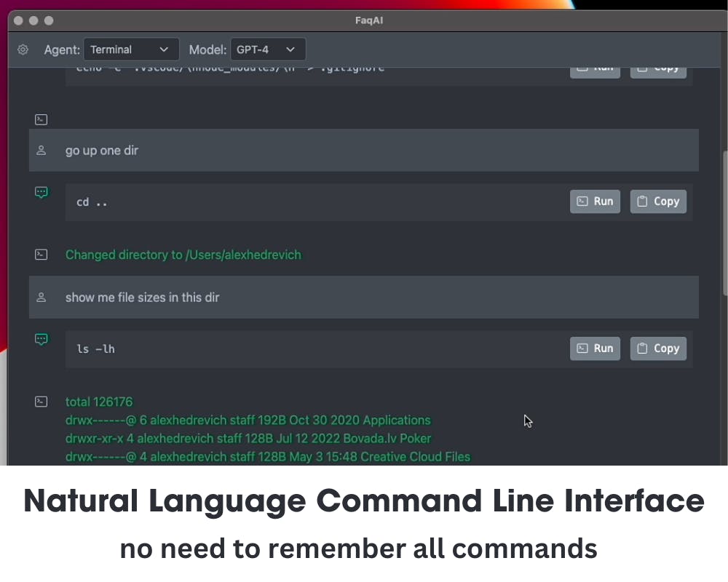Open the Agent dropdown showing Terminal
This screenshot has height=582, width=728.
coord(131,49)
